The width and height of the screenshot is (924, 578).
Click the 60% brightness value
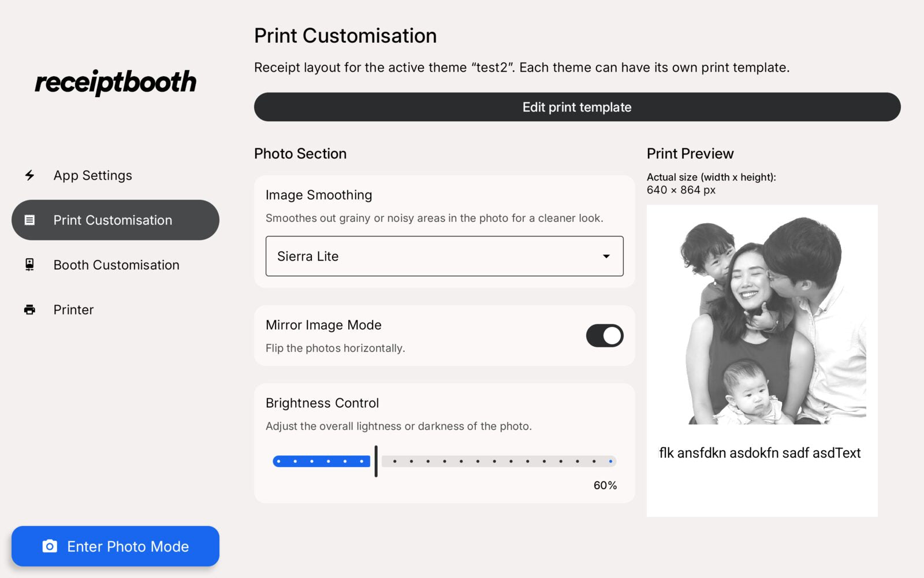[605, 486]
